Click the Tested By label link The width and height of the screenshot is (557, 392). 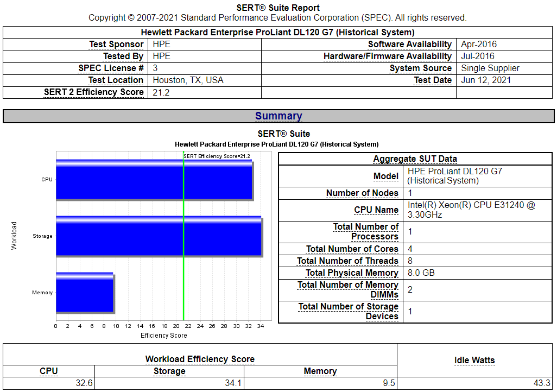point(123,56)
